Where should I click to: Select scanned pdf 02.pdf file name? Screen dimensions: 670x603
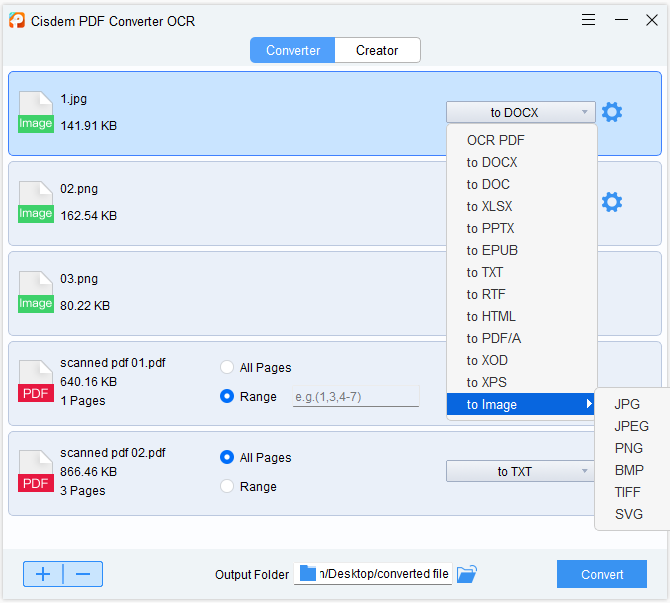(x=113, y=453)
